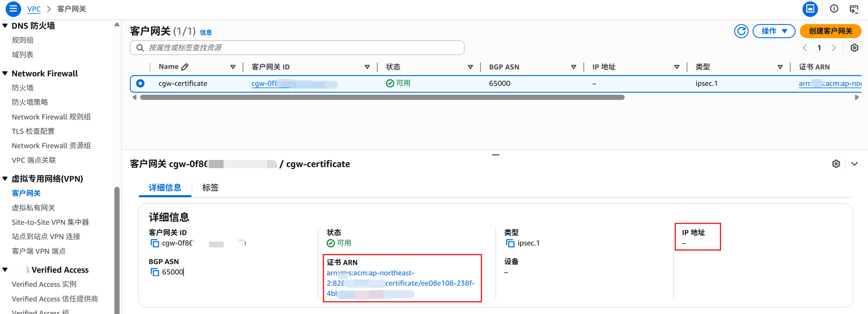This screenshot has height=314, width=868.
Task: Go to next page arrow
Action: coord(834,48)
